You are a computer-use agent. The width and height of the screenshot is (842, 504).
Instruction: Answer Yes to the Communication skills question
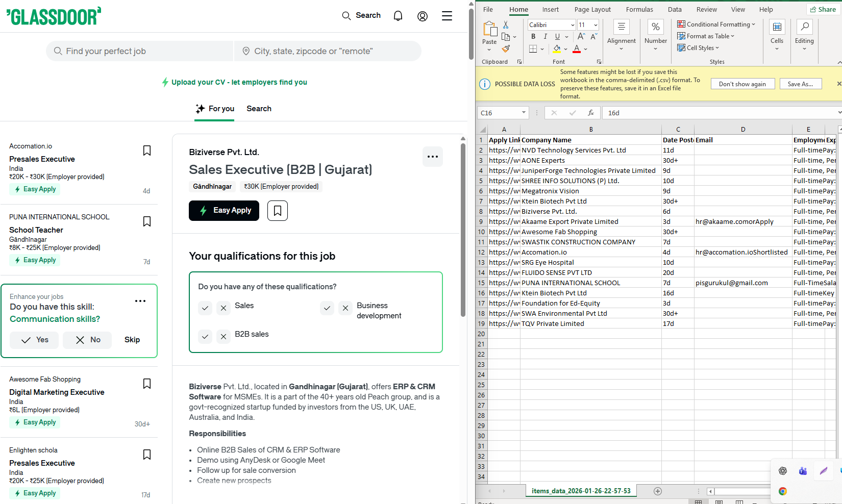(x=34, y=340)
